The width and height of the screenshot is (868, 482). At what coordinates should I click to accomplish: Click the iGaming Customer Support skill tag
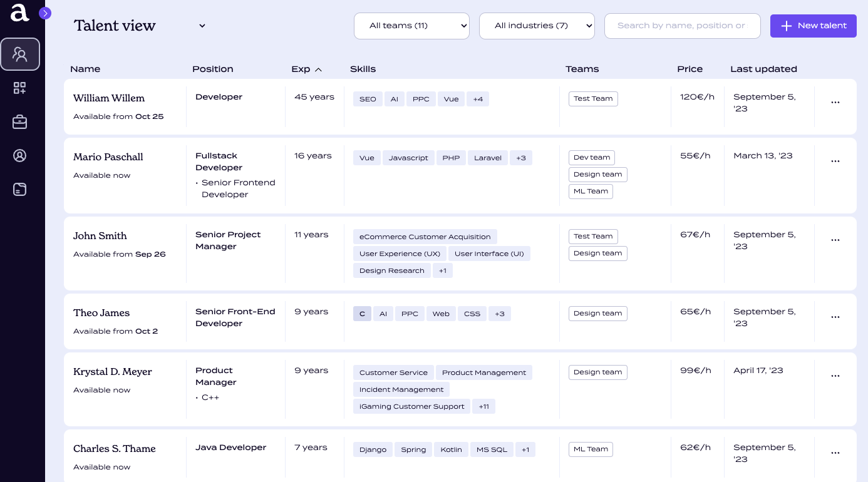[x=411, y=406]
